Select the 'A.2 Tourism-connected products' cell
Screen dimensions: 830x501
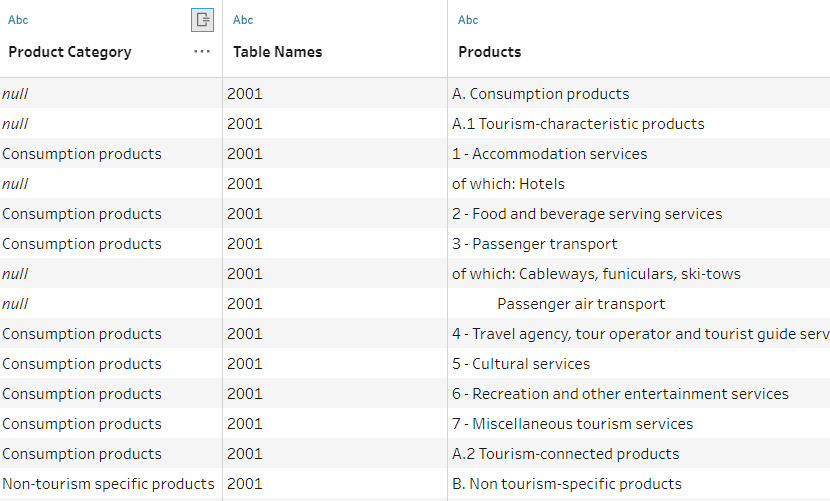tap(565, 454)
